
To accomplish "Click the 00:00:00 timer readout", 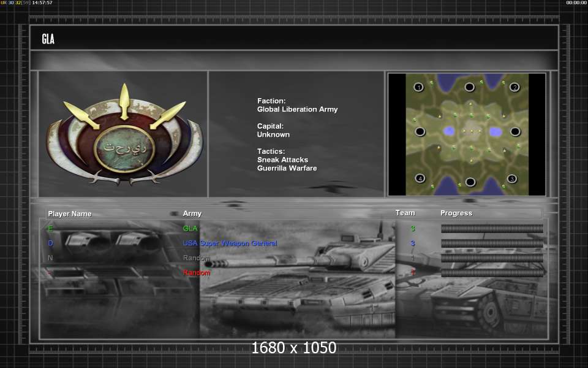I will coord(577,2).
